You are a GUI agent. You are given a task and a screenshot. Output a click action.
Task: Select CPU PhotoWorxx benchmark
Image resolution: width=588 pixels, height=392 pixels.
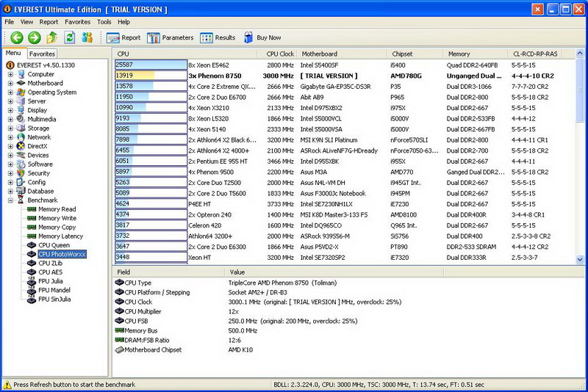[62, 254]
